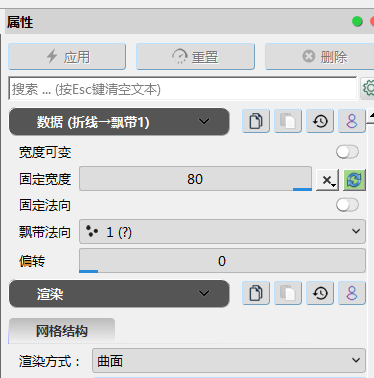The height and width of the screenshot is (378, 374).
Task: Collapse the 渲染 section header
Action: coord(119,294)
